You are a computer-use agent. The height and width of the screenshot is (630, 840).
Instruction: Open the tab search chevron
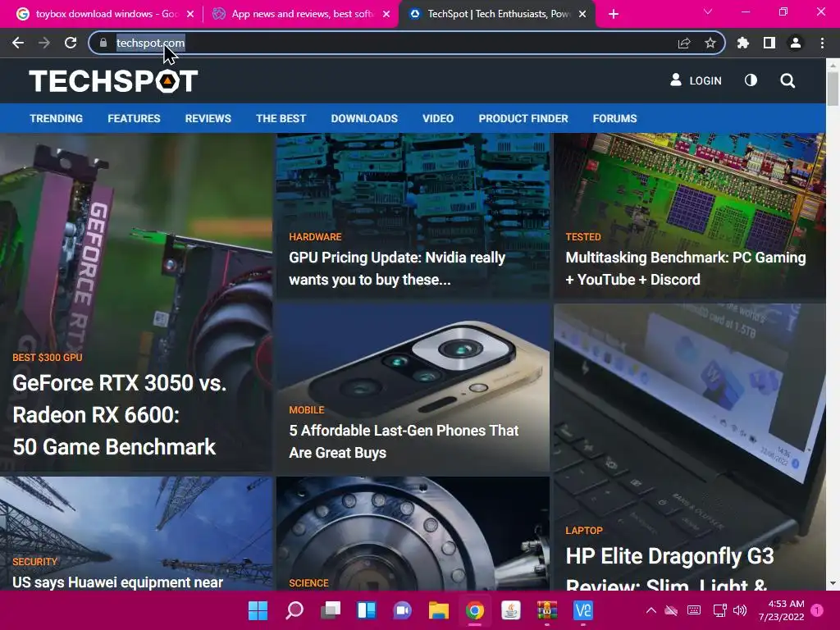point(708,11)
